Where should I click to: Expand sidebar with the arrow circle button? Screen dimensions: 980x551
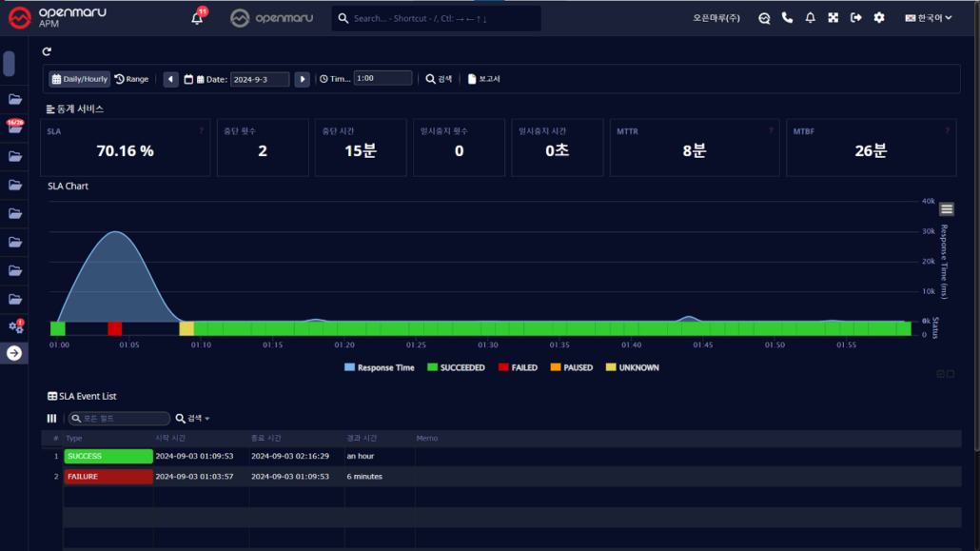pos(14,353)
